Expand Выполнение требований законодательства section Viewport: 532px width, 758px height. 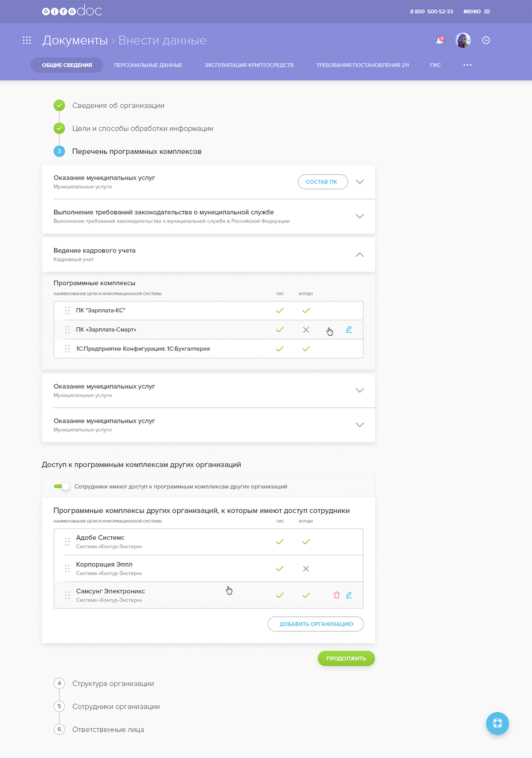(x=360, y=216)
